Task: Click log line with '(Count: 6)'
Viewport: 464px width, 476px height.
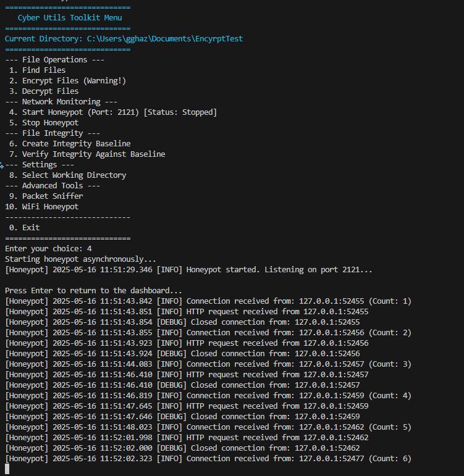Action: click(208, 459)
